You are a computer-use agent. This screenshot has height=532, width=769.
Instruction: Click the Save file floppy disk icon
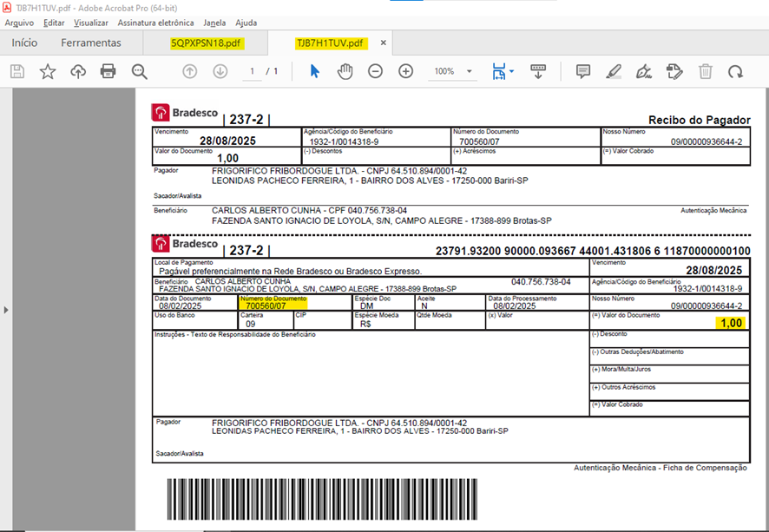(x=17, y=71)
